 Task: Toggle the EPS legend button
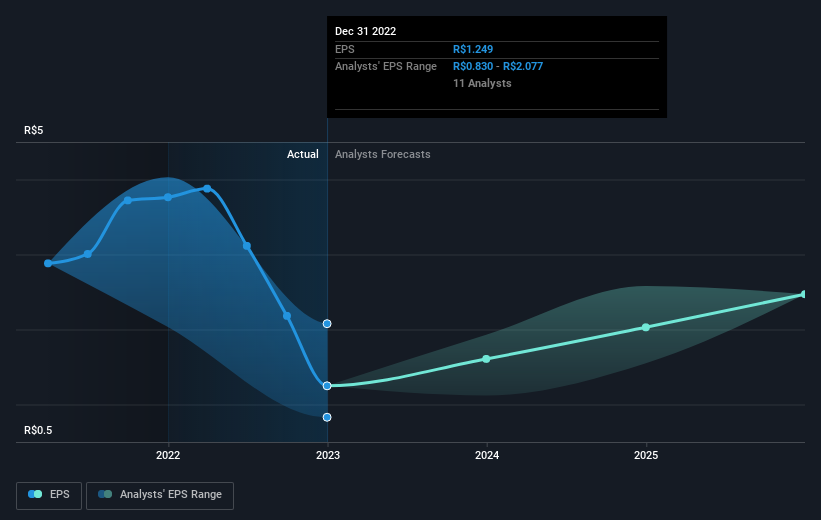click(x=49, y=495)
